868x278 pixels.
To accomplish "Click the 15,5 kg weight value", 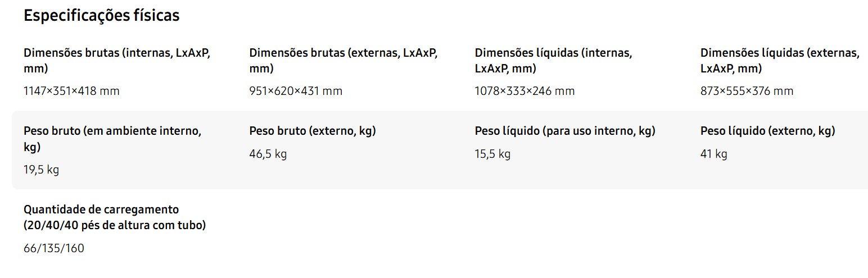I will coord(492,154).
